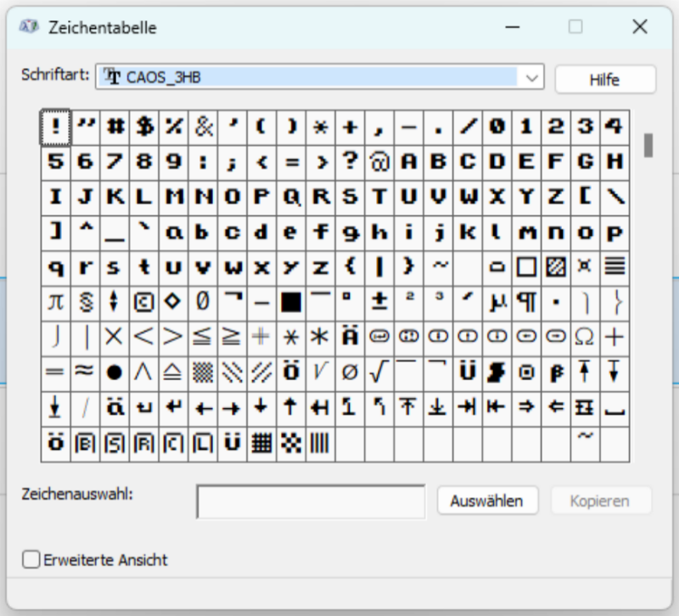Select the filled black circle character
This screenshot has height=616, width=679.
tap(114, 372)
